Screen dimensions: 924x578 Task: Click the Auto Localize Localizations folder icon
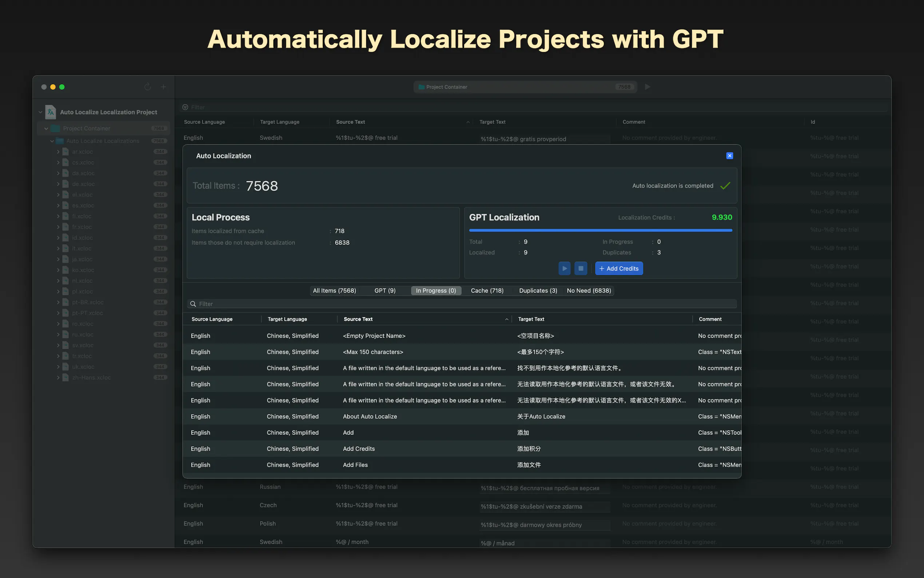[60, 140]
